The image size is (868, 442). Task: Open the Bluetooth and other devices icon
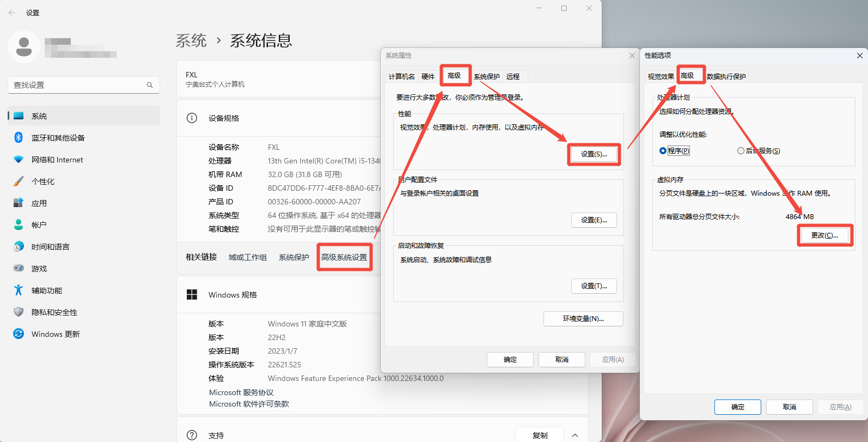[19, 137]
